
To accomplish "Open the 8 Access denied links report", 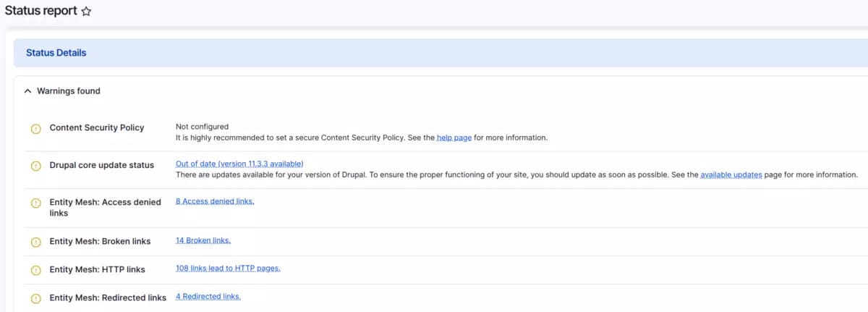I will tap(215, 201).
